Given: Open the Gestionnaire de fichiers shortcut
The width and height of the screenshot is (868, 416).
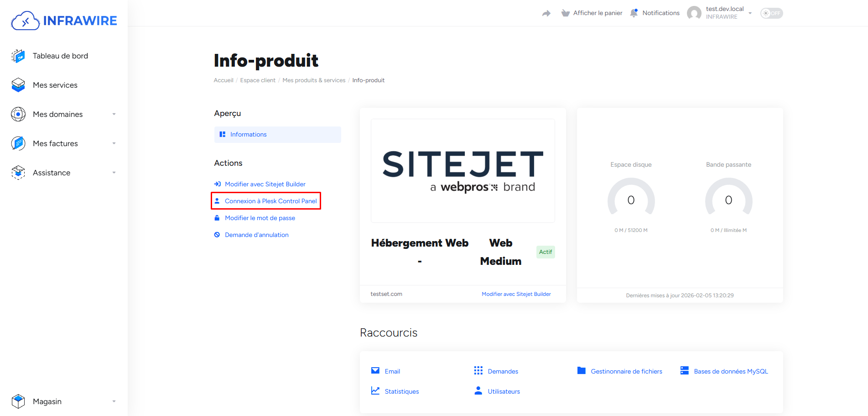Looking at the screenshot, I should coord(627,371).
